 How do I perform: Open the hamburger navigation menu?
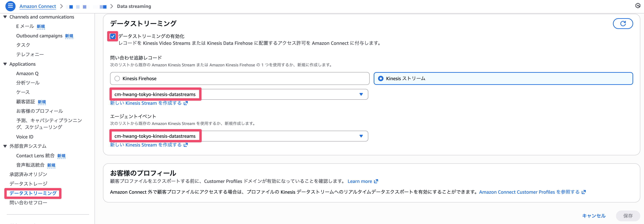point(10,6)
